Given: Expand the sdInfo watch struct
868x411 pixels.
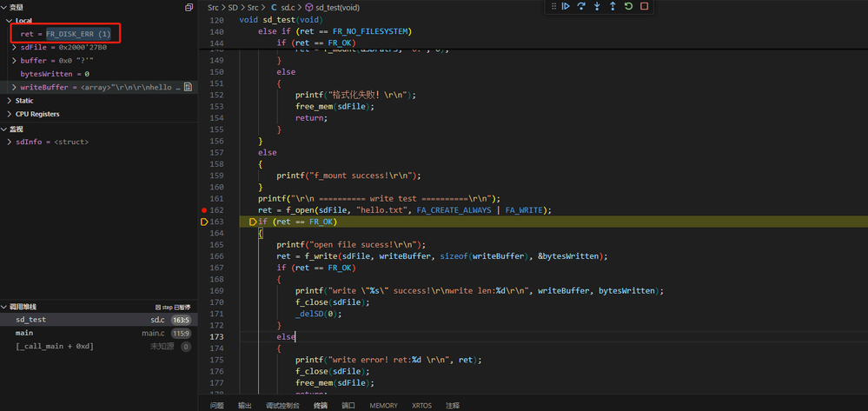Looking at the screenshot, I should tap(10, 142).
